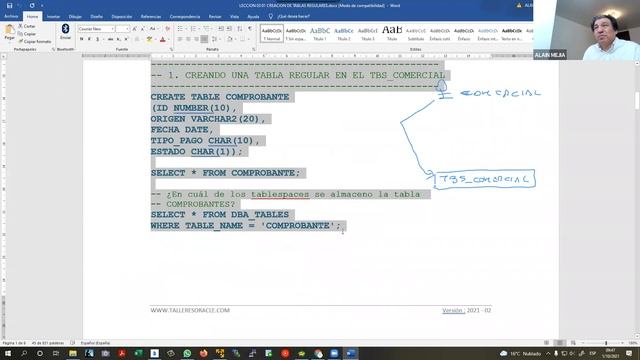The height and width of the screenshot is (360, 640).
Task: Toggle strikethrough formatting
Action: tap(110, 40)
